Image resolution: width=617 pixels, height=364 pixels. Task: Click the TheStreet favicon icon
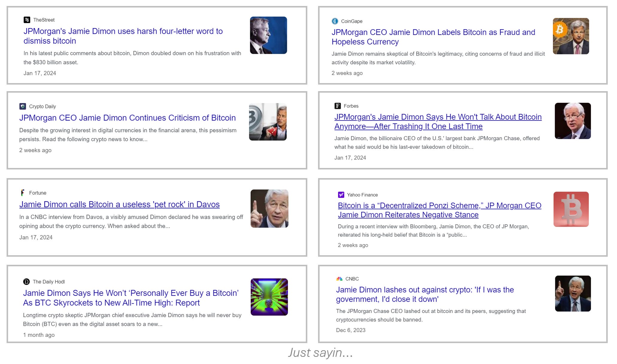pyautogui.click(x=27, y=20)
